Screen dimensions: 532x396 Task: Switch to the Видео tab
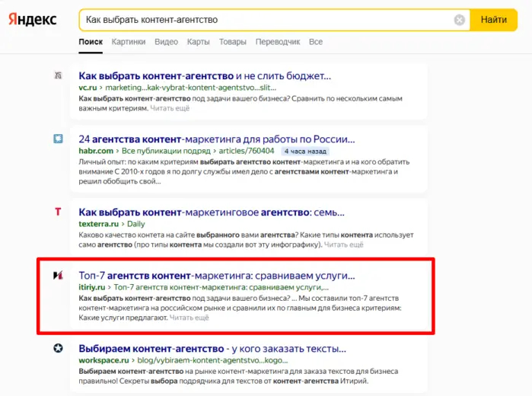pyautogui.click(x=166, y=42)
